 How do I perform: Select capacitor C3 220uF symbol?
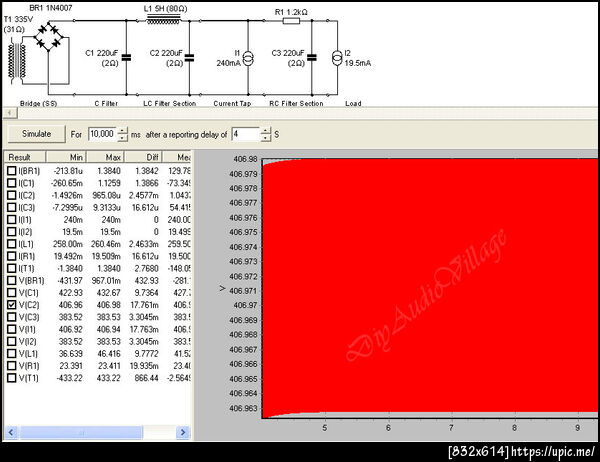[312, 58]
